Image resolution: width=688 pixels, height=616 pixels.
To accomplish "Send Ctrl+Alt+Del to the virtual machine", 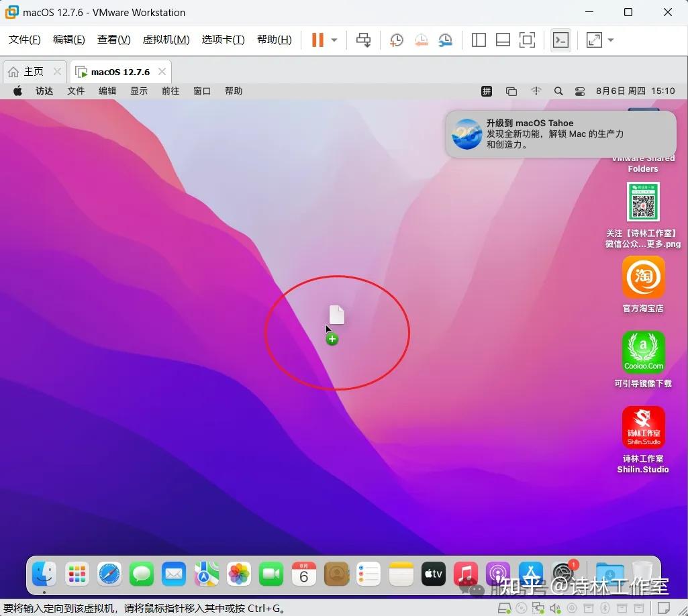I will [363, 40].
